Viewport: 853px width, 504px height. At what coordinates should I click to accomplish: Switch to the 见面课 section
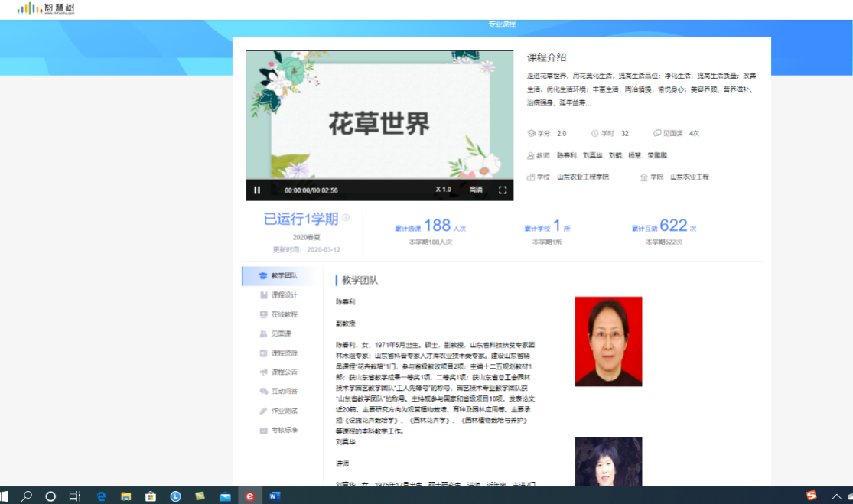[281, 334]
